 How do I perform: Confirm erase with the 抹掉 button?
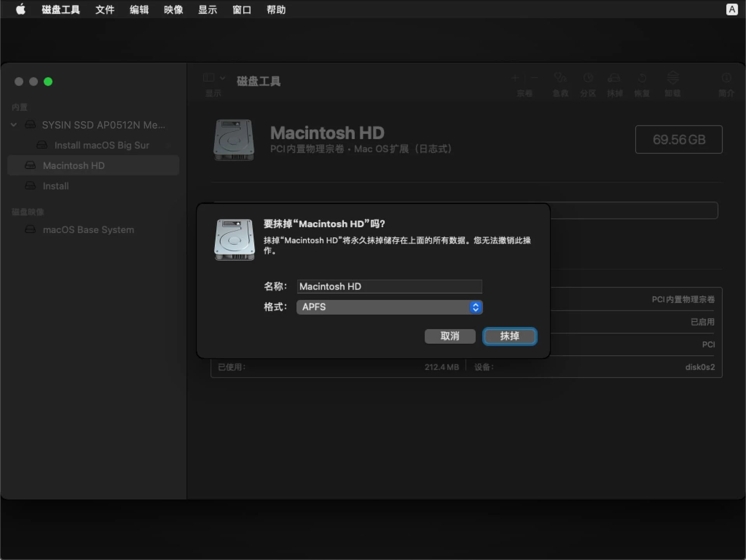pos(509,336)
